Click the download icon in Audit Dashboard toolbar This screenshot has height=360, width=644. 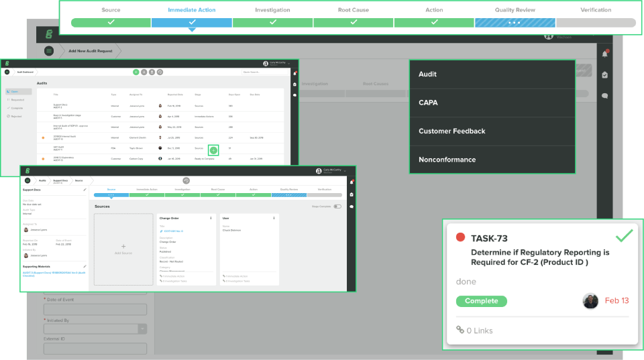(x=152, y=72)
